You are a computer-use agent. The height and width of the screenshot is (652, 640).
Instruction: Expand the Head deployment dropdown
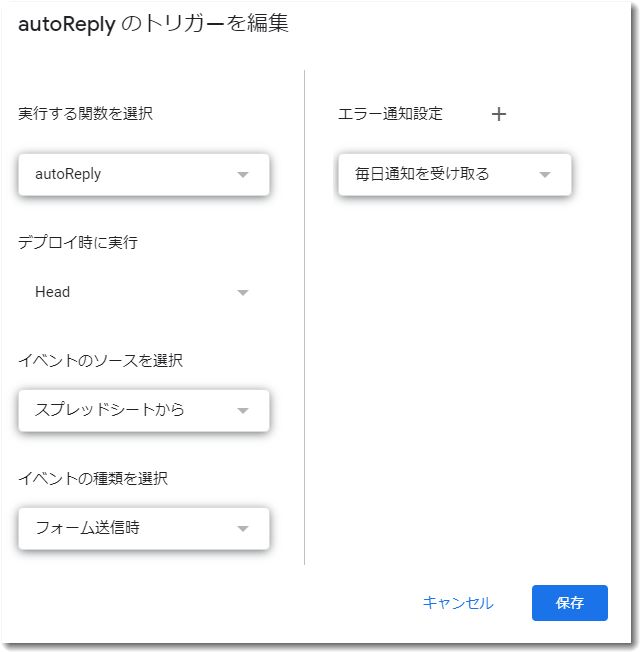[x=130, y=292]
